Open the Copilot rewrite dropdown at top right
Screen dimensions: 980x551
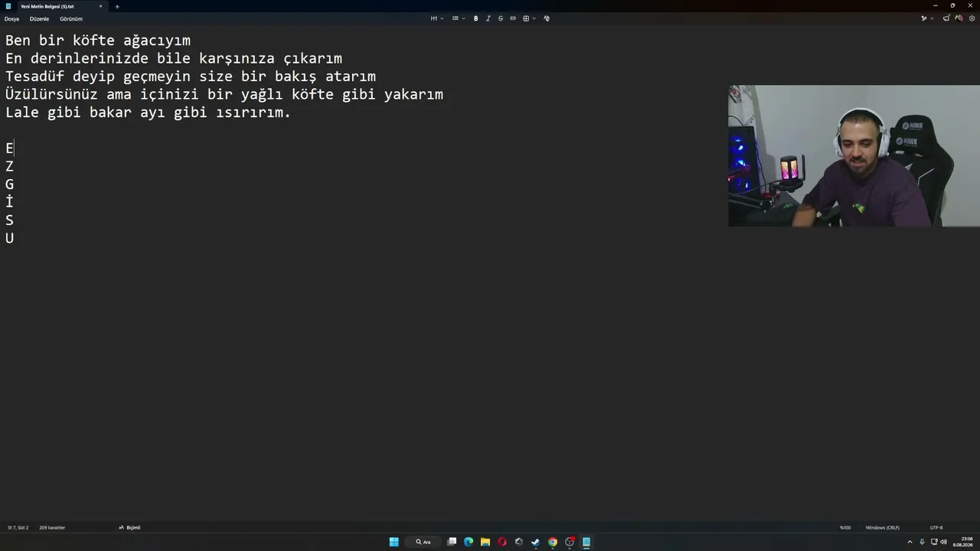[x=927, y=18]
